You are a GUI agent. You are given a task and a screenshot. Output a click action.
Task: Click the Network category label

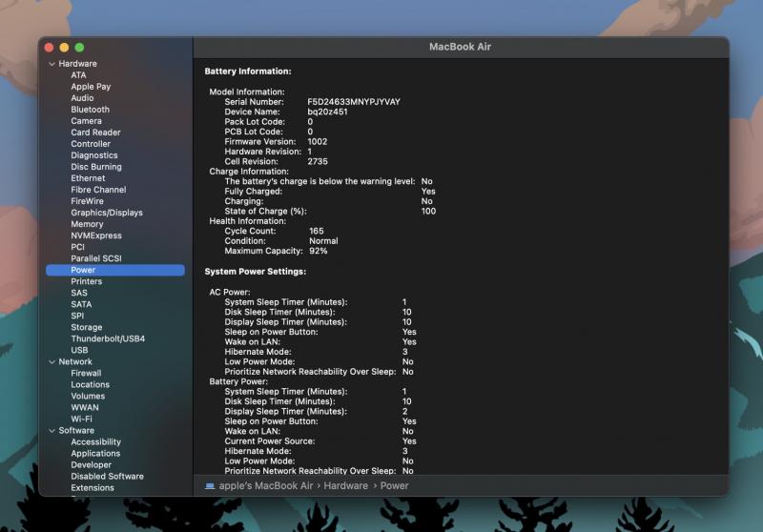click(75, 361)
